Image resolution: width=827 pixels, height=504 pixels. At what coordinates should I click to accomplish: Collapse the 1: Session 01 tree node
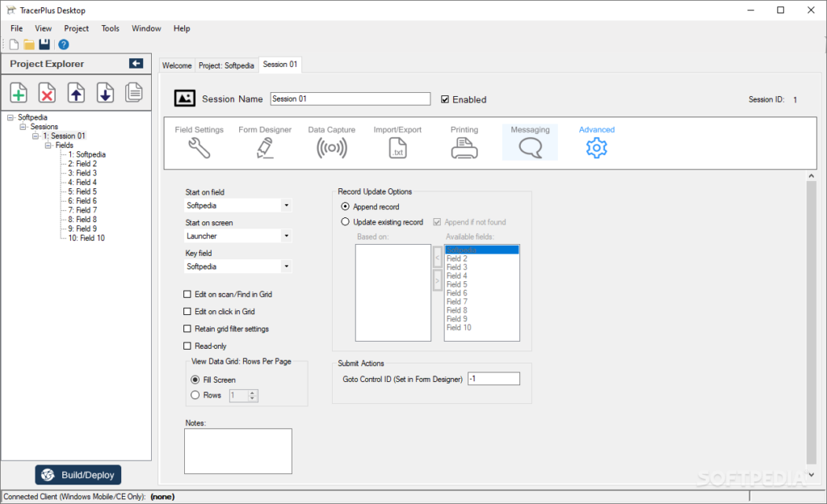36,136
